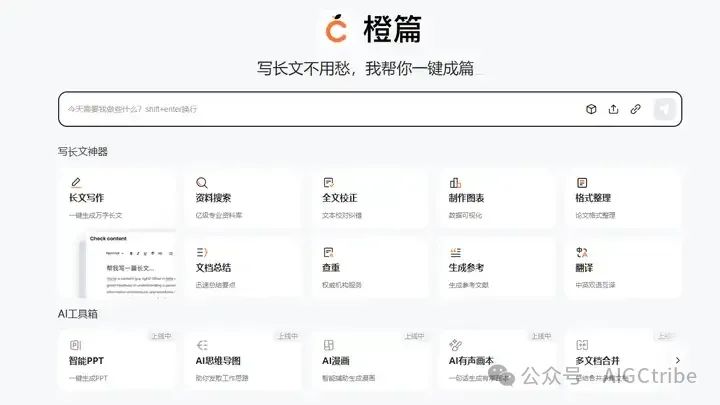
Task: Click the 生成参考文献 description
Action: pyautogui.click(x=468, y=285)
